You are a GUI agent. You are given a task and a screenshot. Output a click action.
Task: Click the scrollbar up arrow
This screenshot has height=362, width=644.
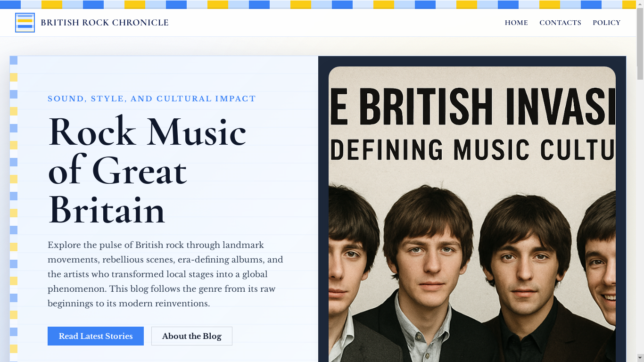pos(640,4)
